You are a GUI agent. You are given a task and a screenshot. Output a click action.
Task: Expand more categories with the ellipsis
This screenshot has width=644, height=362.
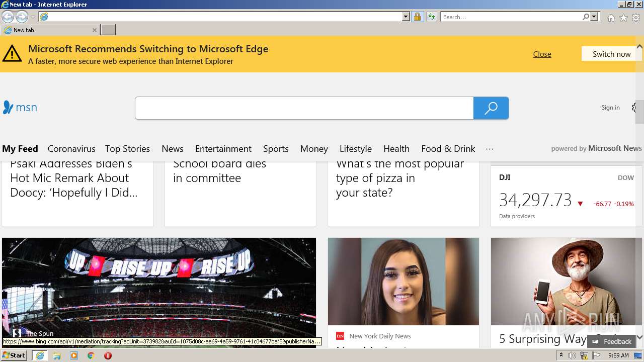[x=490, y=149]
